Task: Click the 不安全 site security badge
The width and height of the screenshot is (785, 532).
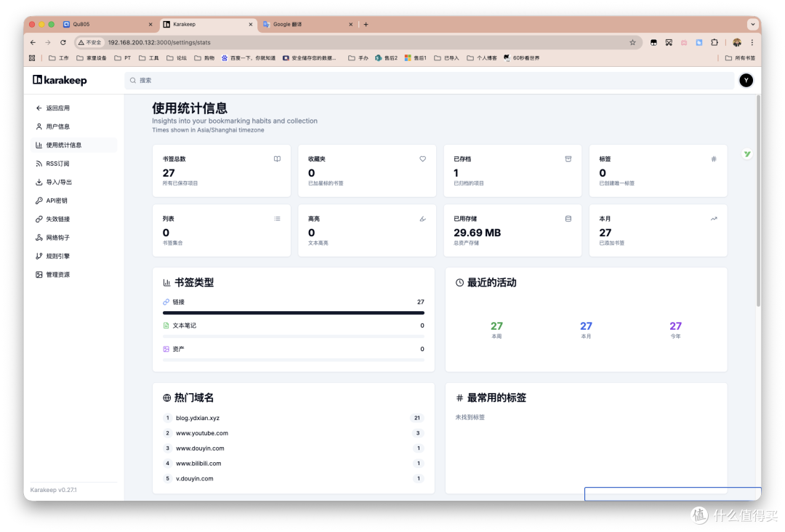Action: pyautogui.click(x=89, y=43)
